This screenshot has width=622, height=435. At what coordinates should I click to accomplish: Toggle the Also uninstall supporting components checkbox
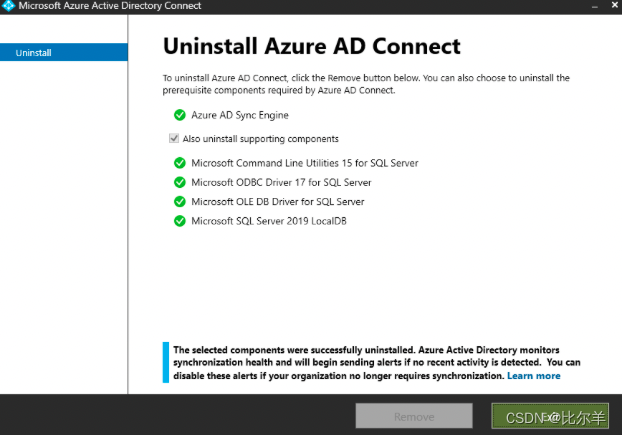coord(174,138)
